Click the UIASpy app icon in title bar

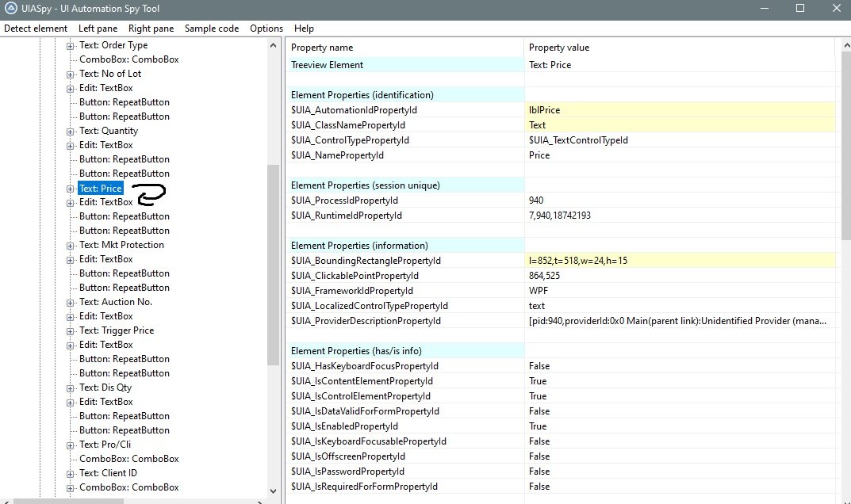[10, 8]
